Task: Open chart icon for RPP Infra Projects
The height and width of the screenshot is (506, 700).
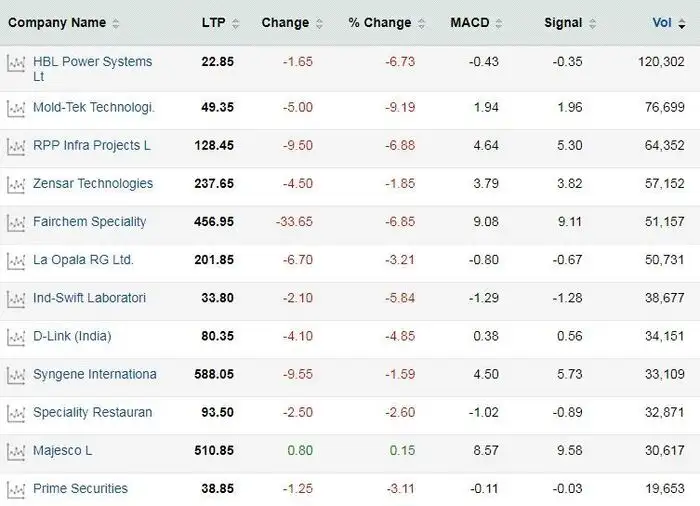Action: tap(15, 146)
